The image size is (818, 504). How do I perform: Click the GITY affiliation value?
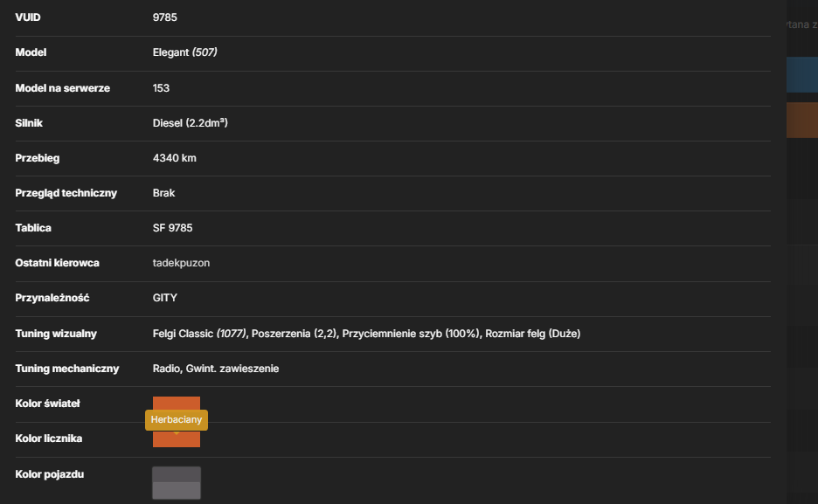pos(165,298)
